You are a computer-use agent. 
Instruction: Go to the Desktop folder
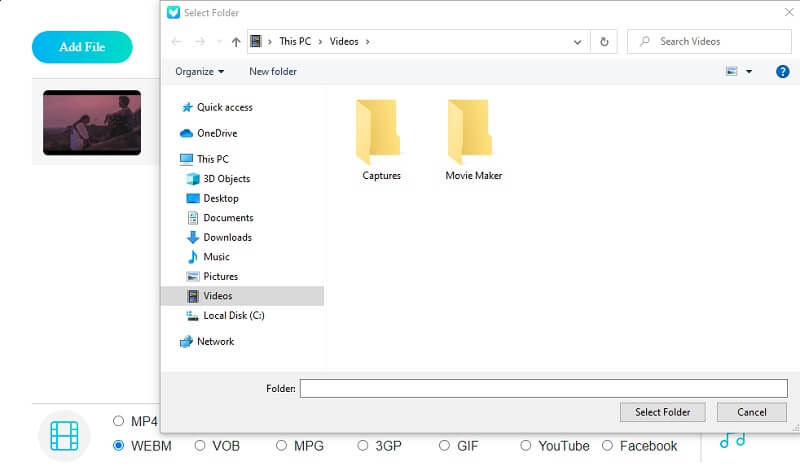pos(213,198)
